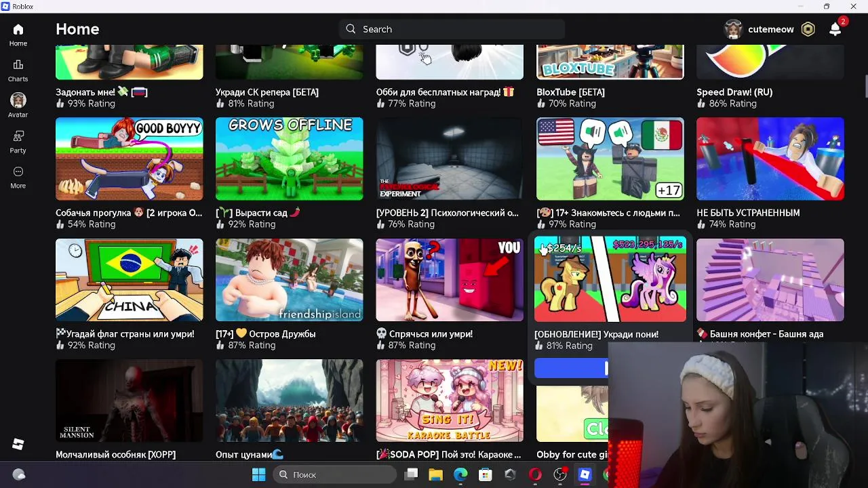Open Windows Start menu
868x488 pixels.
click(x=258, y=474)
